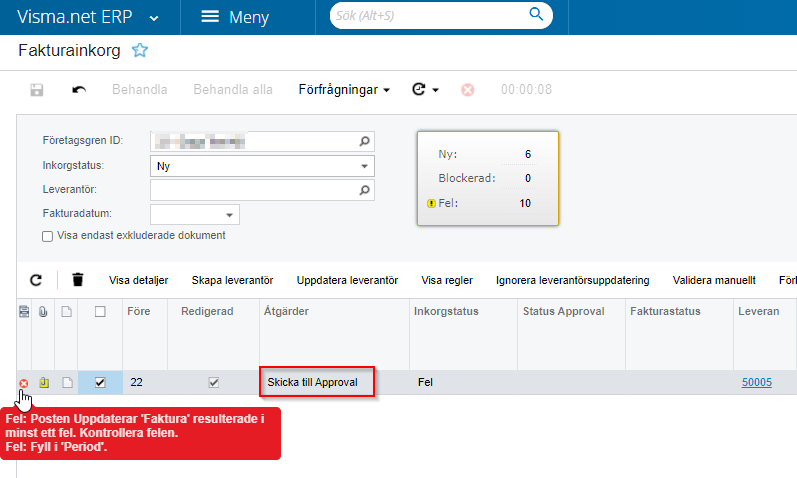The height and width of the screenshot is (478, 797).
Task: Refresh the grid with circular arrow
Action: [36, 280]
